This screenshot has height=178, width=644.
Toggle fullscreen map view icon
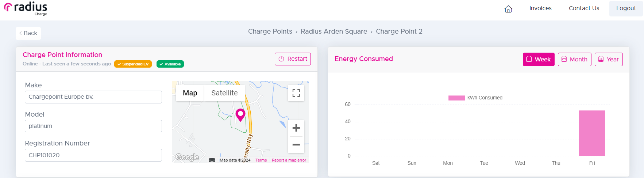tap(296, 93)
